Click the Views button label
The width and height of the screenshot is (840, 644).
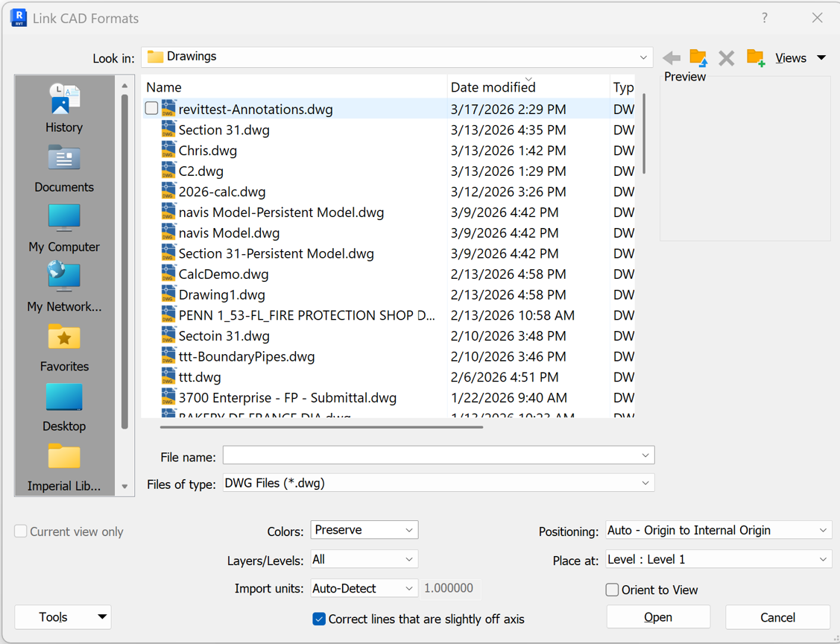791,58
